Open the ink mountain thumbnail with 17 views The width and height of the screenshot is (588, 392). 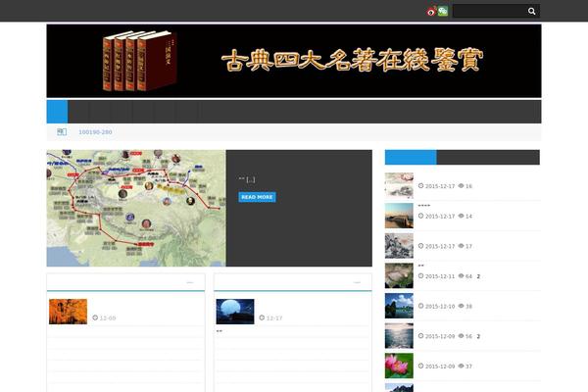point(399,246)
